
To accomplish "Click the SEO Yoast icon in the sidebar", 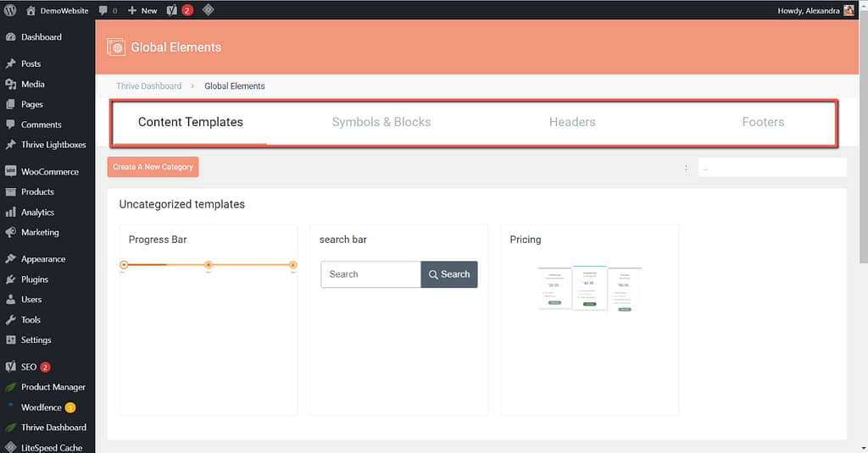I will [x=10, y=367].
